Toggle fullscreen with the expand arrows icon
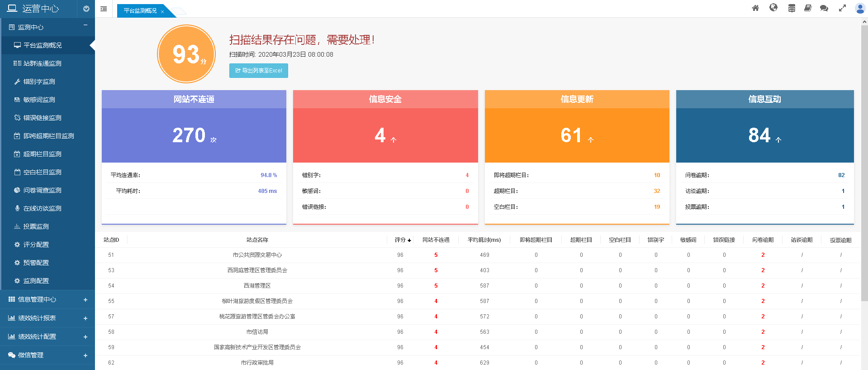The image size is (868, 370). coord(842,8)
